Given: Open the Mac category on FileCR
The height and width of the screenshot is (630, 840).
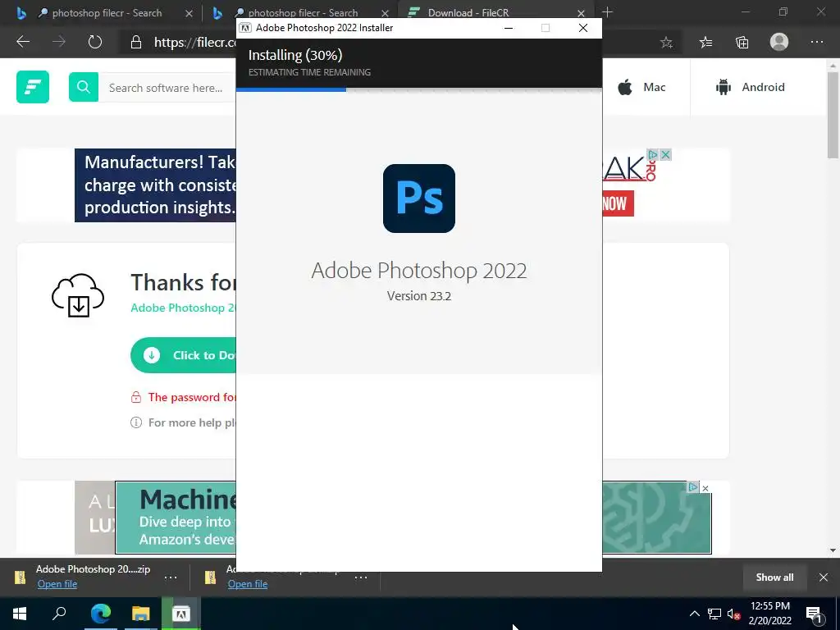Looking at the screenshot, I should point(641,87).
